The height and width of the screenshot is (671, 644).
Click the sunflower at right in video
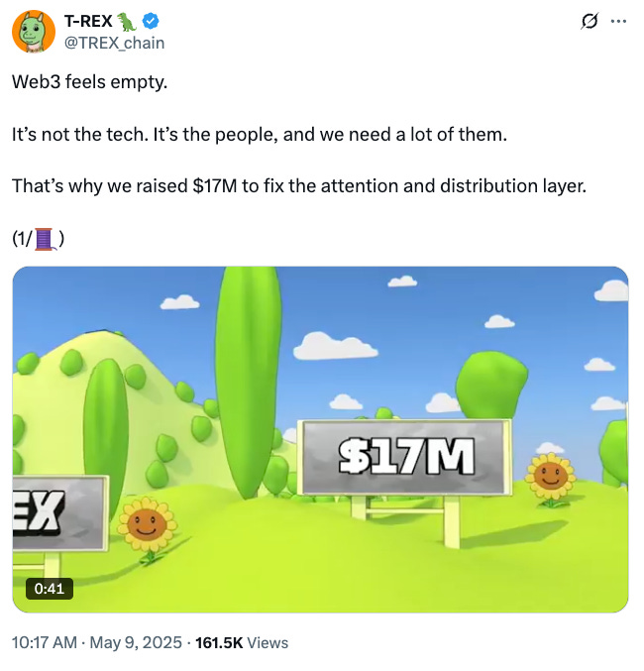(550, 478)
